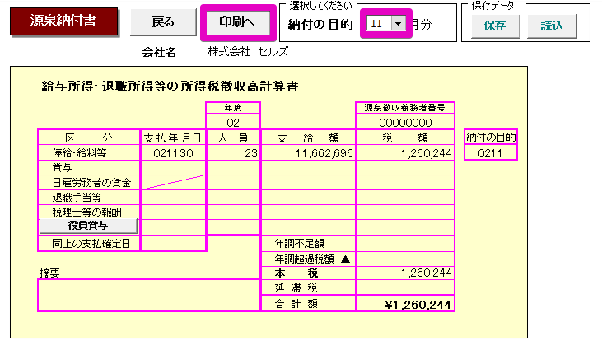Select the 同上の支払確定日 input cell

click(173, 243)
